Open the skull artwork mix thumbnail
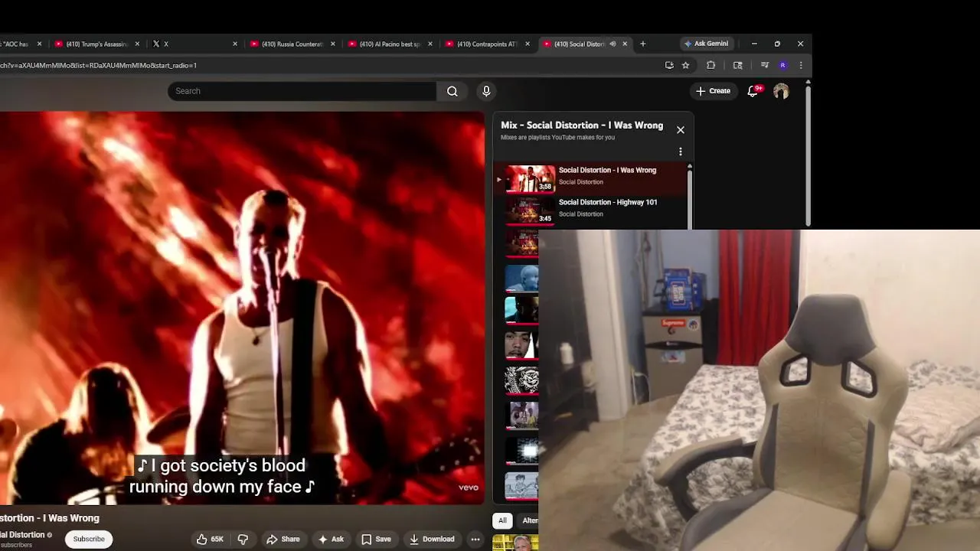This screenshot has width=980, height=551. (x=521, y=381)
